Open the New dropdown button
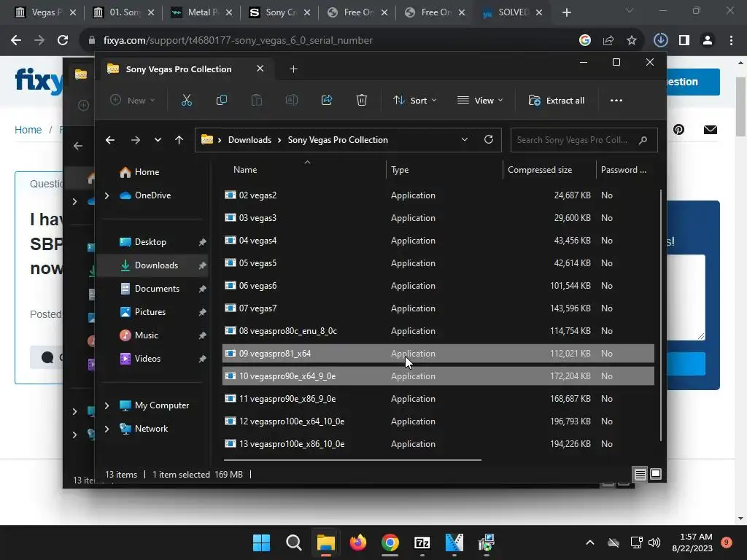Viewport: 747px width, 560px height. click(x=133, y=101)
